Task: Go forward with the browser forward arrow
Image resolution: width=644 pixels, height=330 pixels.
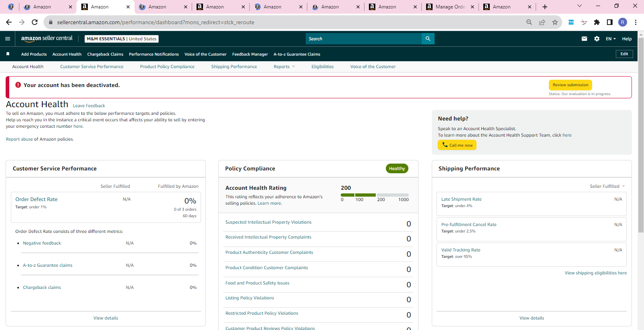Action: [22, 22]
